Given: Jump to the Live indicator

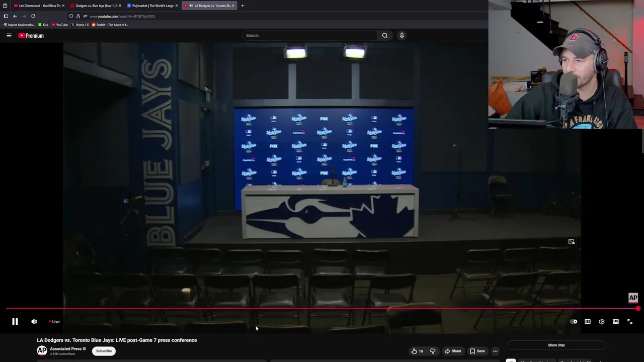Looking at the screenshot, I should click(x=54, y=322).
